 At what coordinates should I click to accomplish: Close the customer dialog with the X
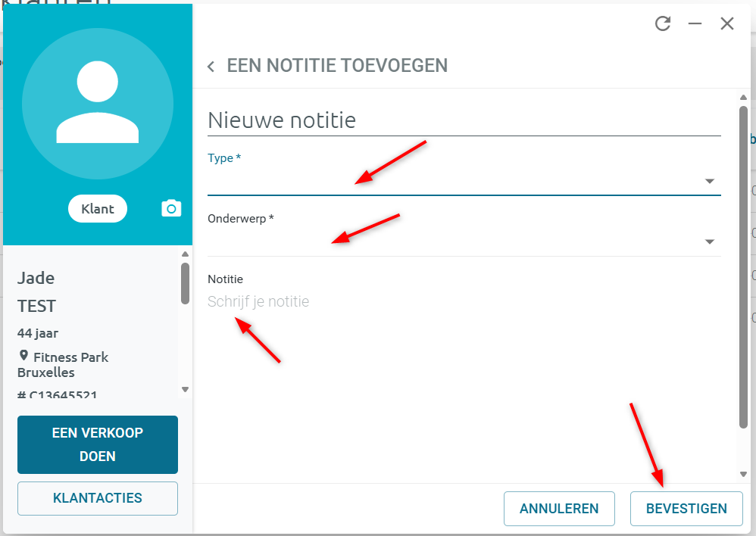[x=727, y=23]
